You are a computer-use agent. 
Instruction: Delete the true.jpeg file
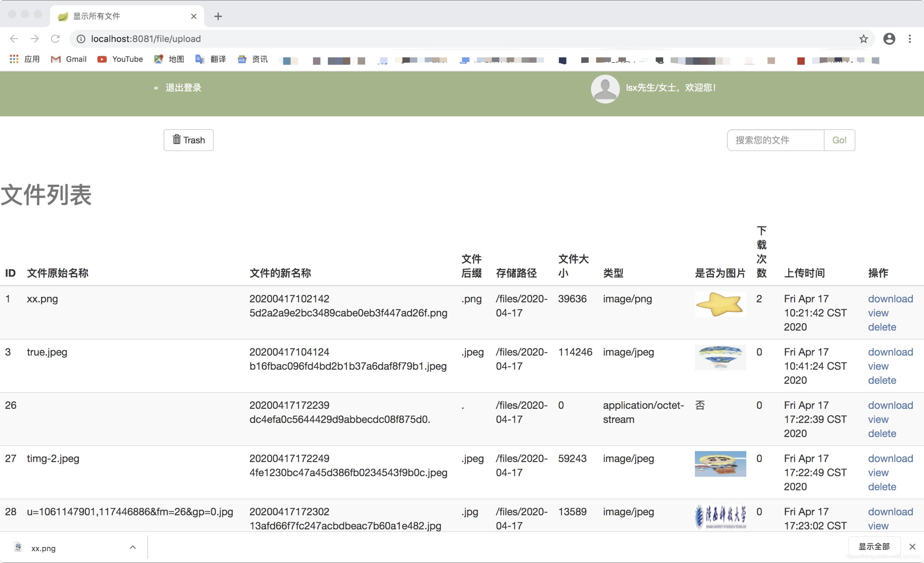click(x=882, y=380)
